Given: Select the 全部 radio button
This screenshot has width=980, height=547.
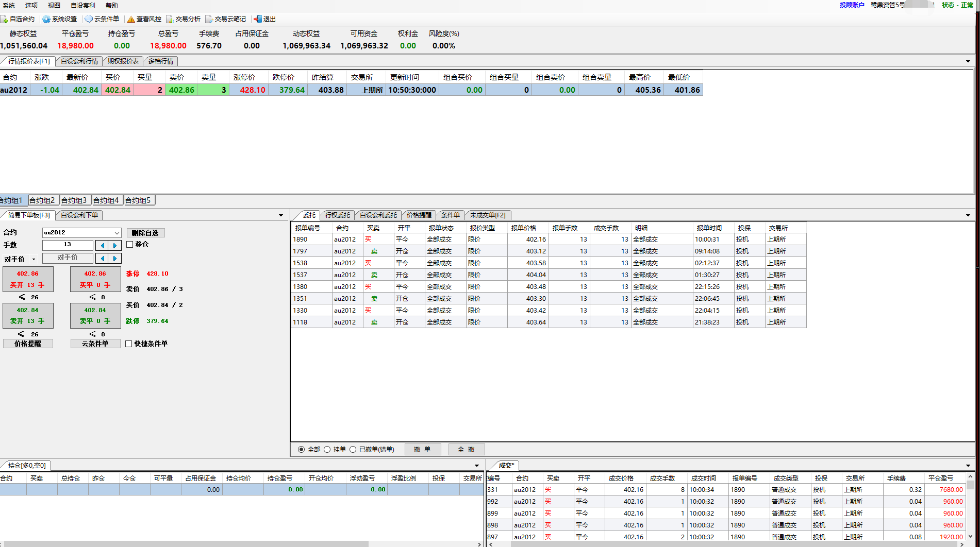Looking at the screenshot, I should point(302,450).
